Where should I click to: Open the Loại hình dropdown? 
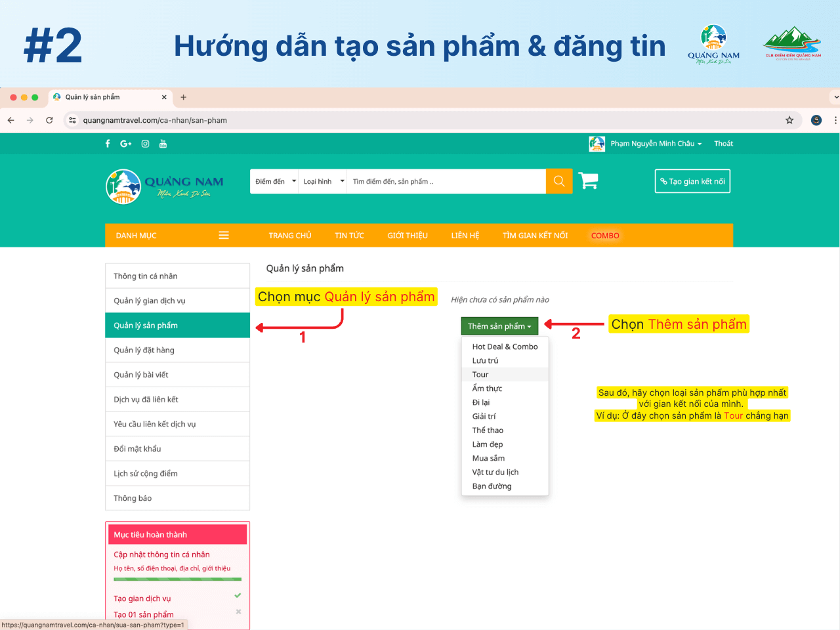323,182
